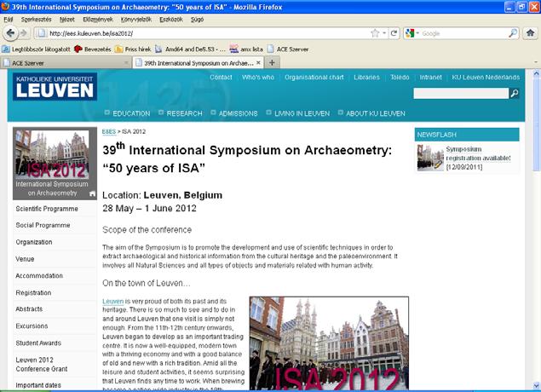Screen dimensions: 541x392
Task: Click the newsflash thumbnail image
Action: pyautogui.click(x=430, y=158)
